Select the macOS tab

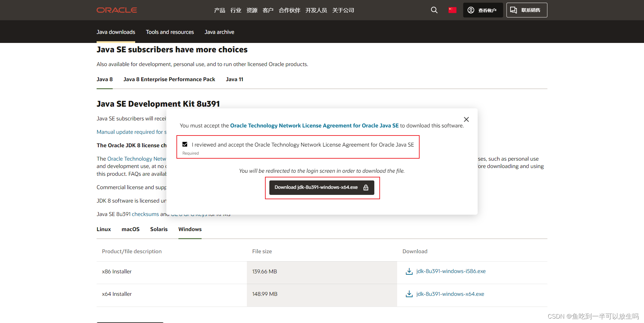point(130,229)
